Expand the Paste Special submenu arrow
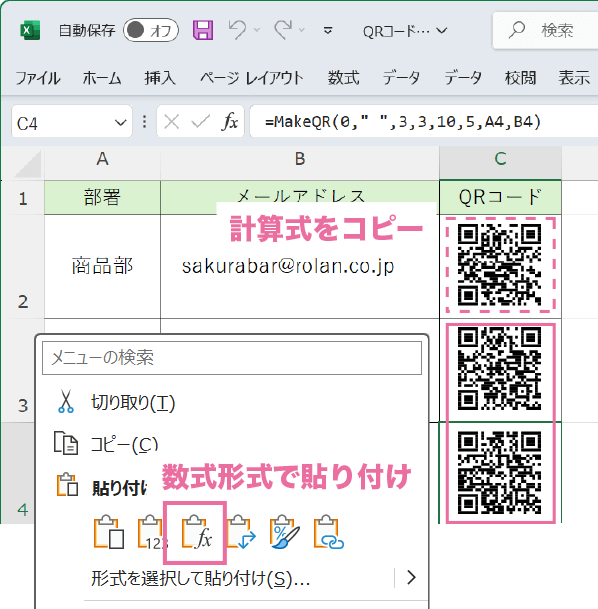This screenshot has height=609, width=598. tap(411, 578)
